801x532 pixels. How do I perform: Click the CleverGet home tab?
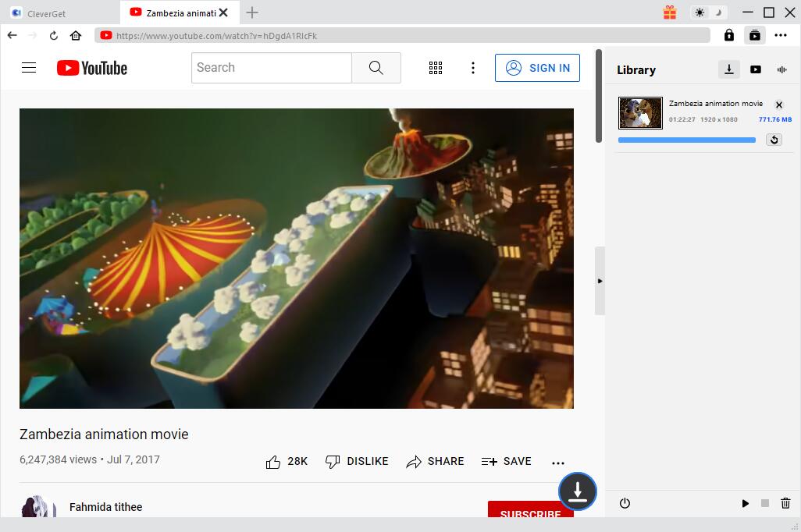[x=45, y=12]
